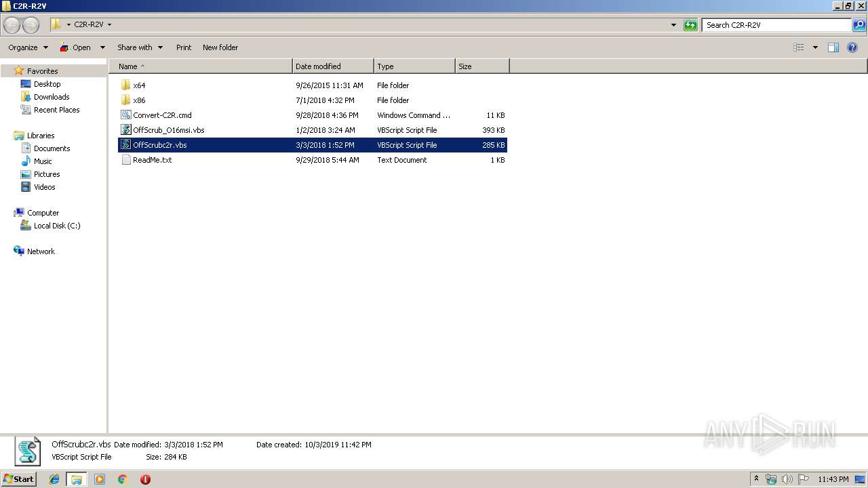The image size is (868, 488).
Task: Expand the breadcrumb root arrow before C2R-R2V
Action: click(x=68, y=25)
